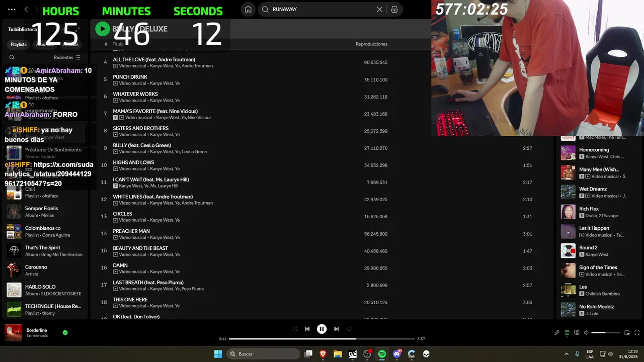Open the Recientes sort dropdown
The width and height of the screenshot is (644, 362).
67,57
